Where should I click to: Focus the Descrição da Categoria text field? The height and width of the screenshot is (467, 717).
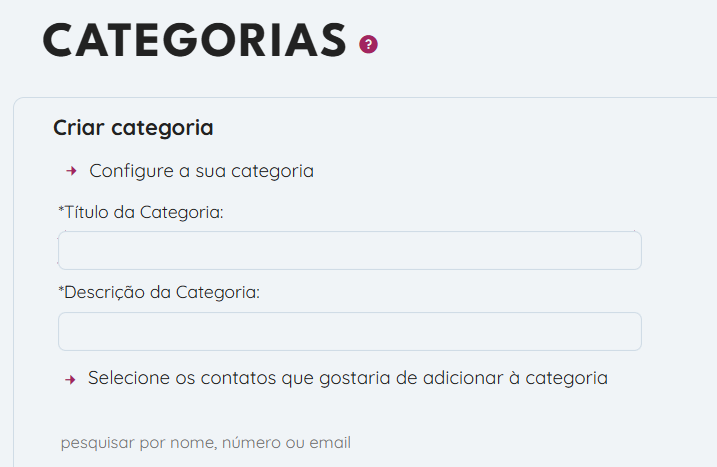(x=349, y=331)
